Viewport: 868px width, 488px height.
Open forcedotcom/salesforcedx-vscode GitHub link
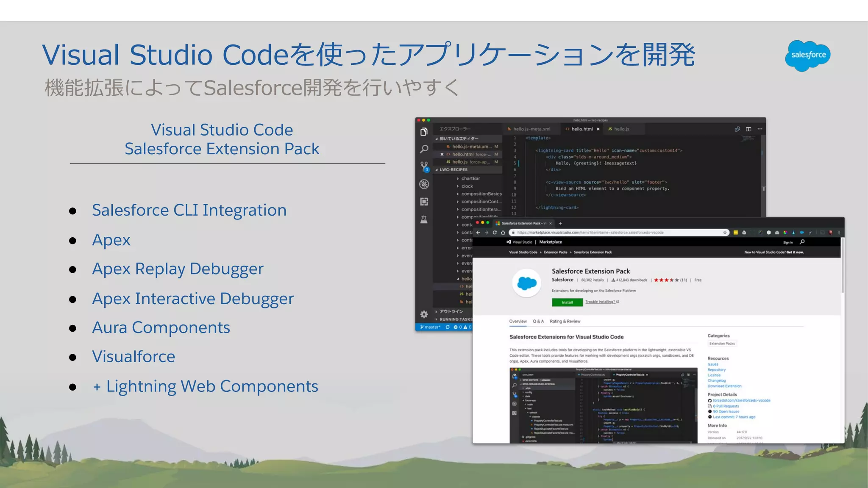pyautogui.click(x=741, y=400)
